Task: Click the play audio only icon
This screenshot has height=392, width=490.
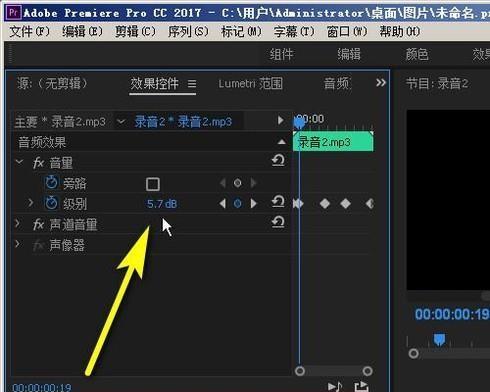Action: [x=335, y=387]
